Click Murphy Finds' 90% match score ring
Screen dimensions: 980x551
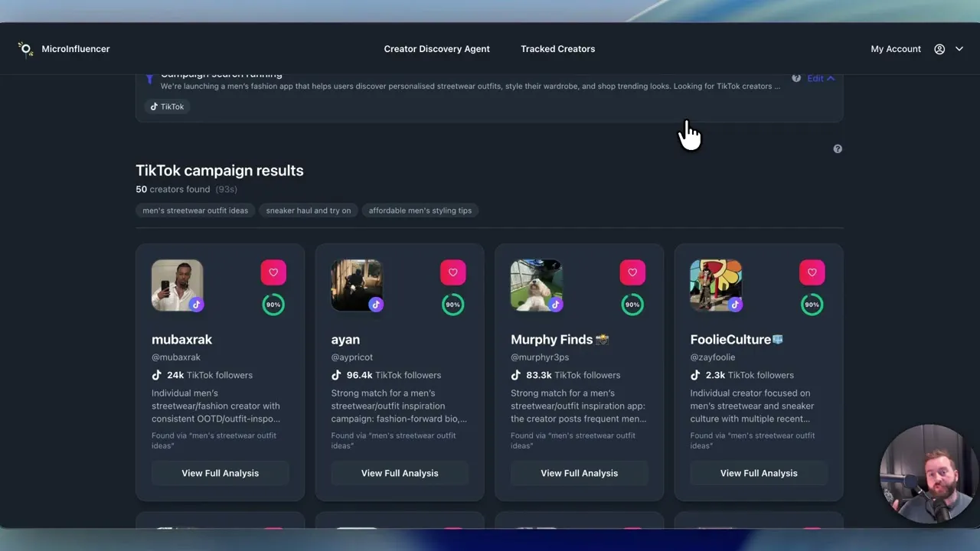pos(632,305)
